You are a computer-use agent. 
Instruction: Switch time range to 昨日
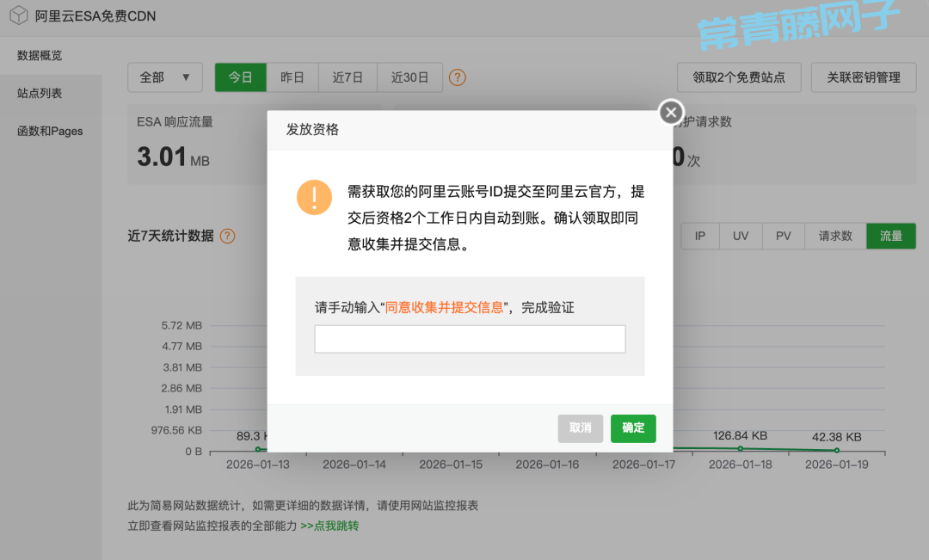click(x=292, y=77)
